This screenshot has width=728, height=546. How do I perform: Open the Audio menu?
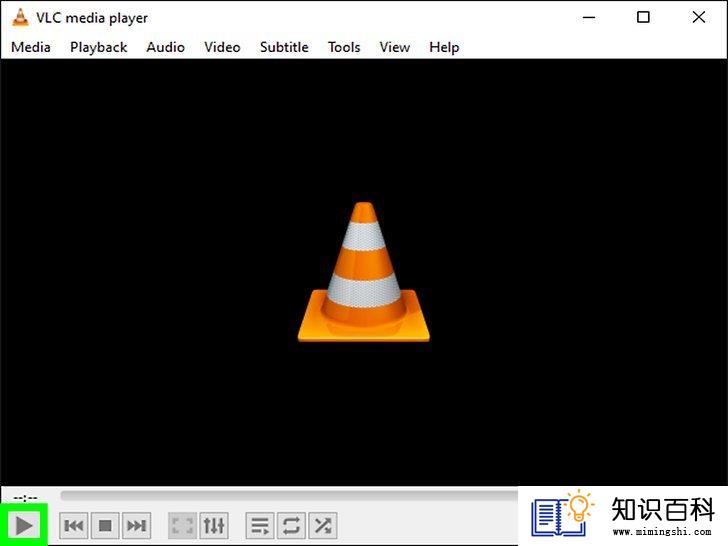coord(165,47)
